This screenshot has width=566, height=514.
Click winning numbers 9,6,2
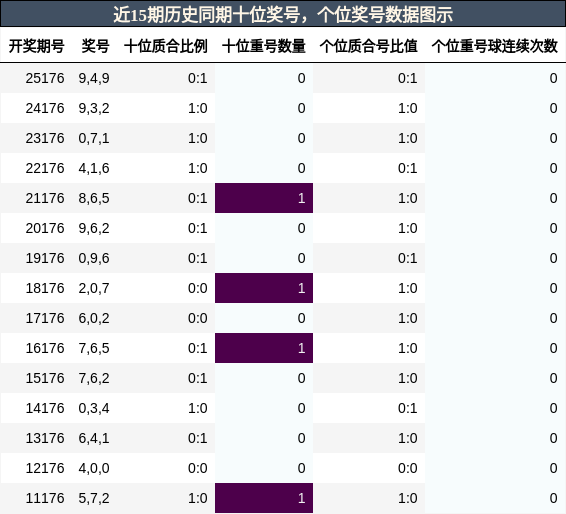94,228
